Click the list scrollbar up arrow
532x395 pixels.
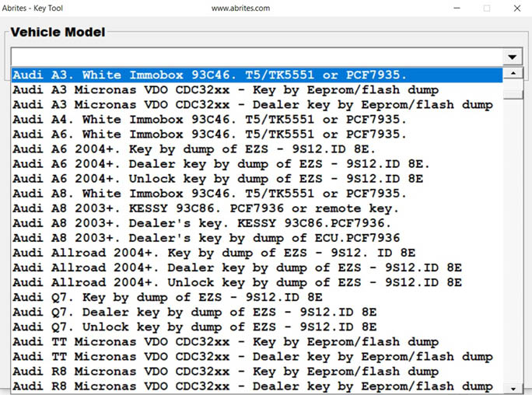513,74
